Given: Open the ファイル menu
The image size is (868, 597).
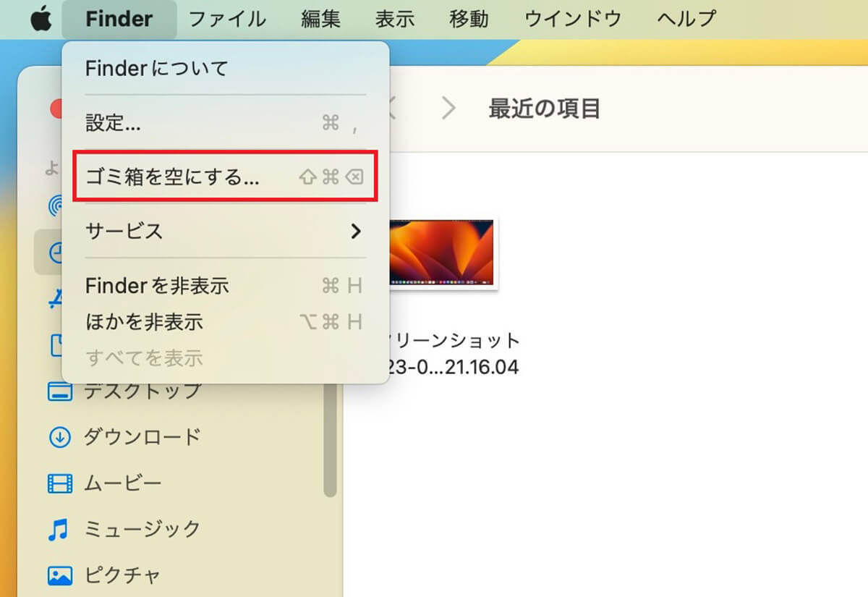Looking at the screenshot, I should click(x=227, y=19).
